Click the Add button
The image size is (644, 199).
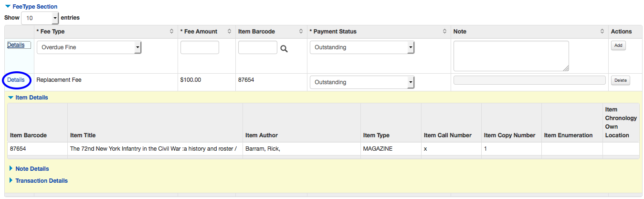pos(618,45)
